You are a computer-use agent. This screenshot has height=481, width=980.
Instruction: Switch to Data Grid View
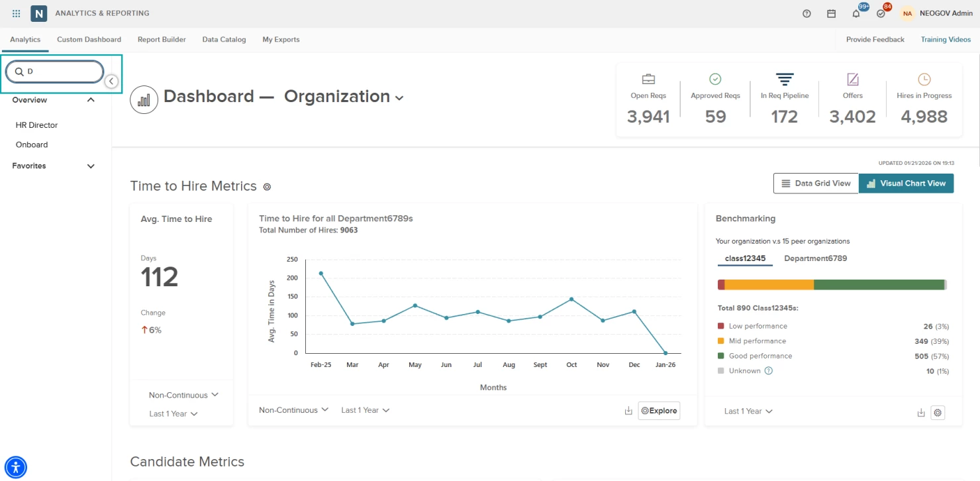click(x=816, y=184)
